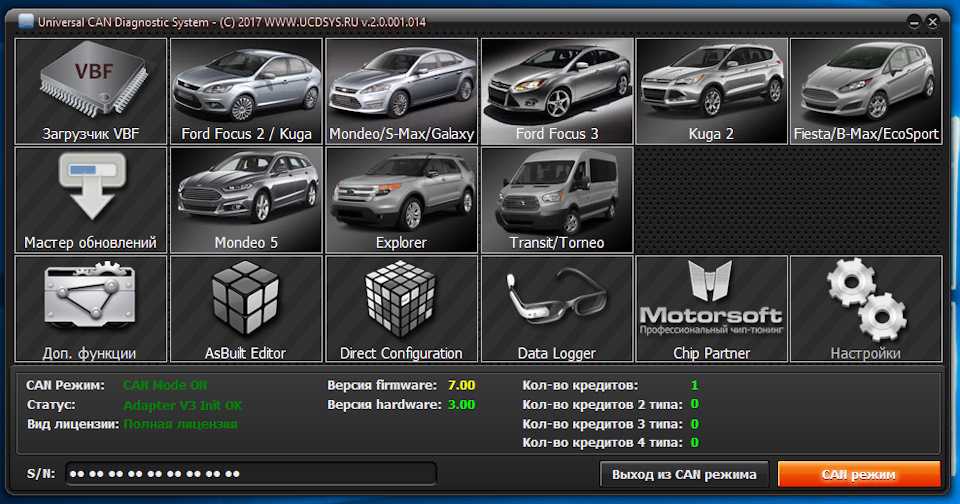This screenshot has height=504, width=960.
Task: Select Fiesta/B-Max/EcoSport vehicle tile
Action: click(x=866, y=91)
